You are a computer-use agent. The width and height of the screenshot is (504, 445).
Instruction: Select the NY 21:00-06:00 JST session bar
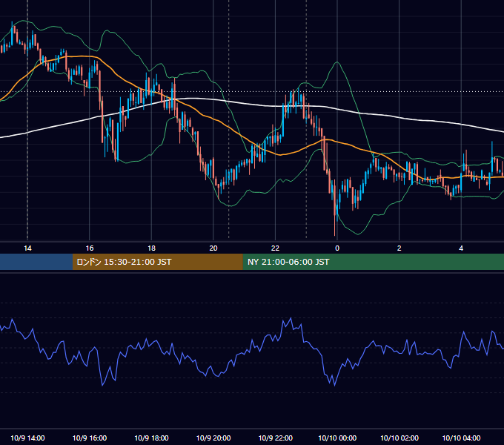pos(373,262)
